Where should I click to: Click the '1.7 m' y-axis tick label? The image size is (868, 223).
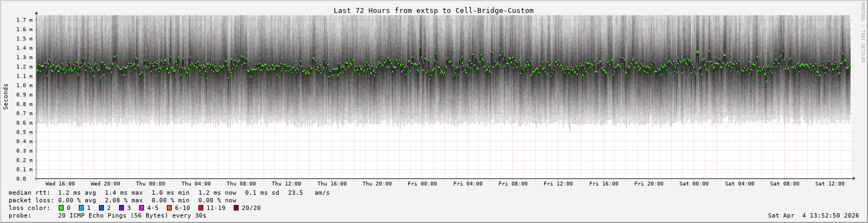pyautogui.click(x=24, y=20)
